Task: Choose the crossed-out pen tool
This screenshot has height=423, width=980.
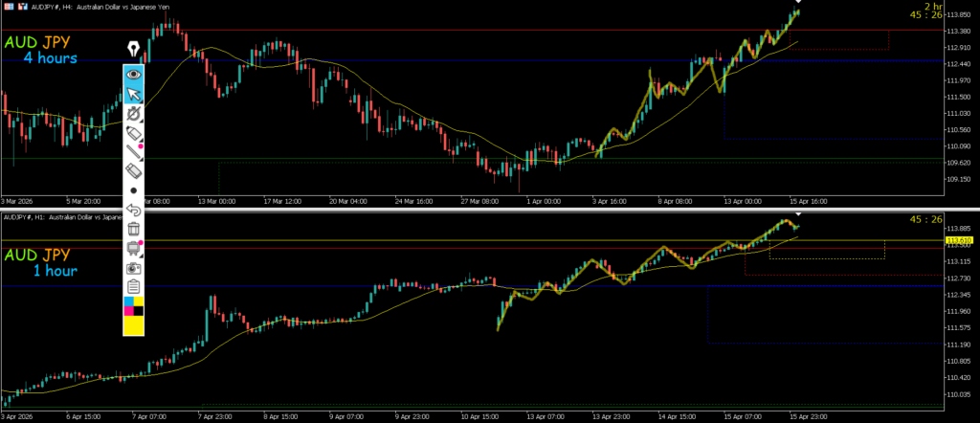Action: tap(134, 114)
